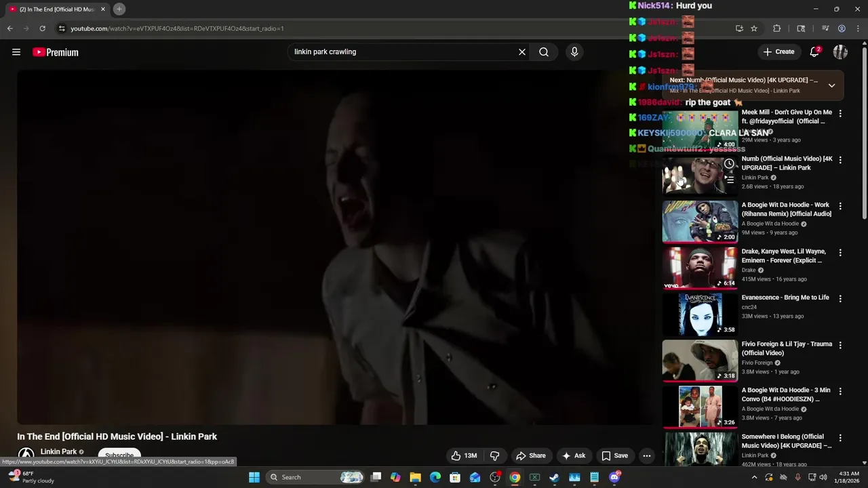Open more options for A Boogie Work video
The height and width of the screenshot is (488, 868).
click(840, 206)
